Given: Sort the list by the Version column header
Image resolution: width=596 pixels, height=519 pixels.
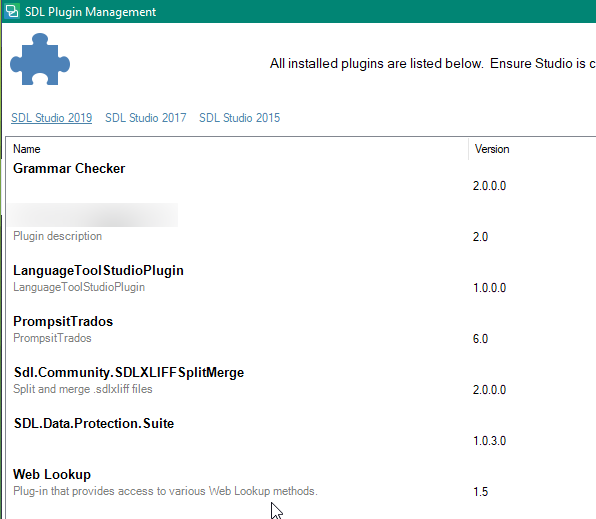Looking at the screenshot, I should pyautogui.click(x=492, y=149).
